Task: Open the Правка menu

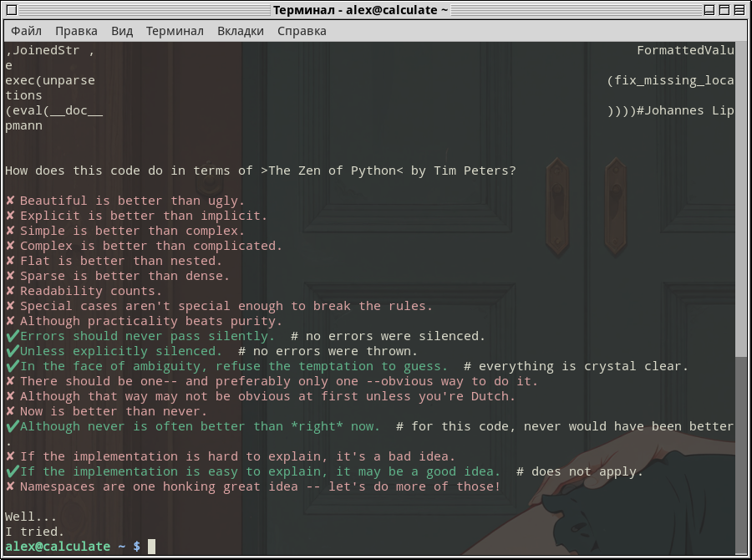Action: (76, 31)
